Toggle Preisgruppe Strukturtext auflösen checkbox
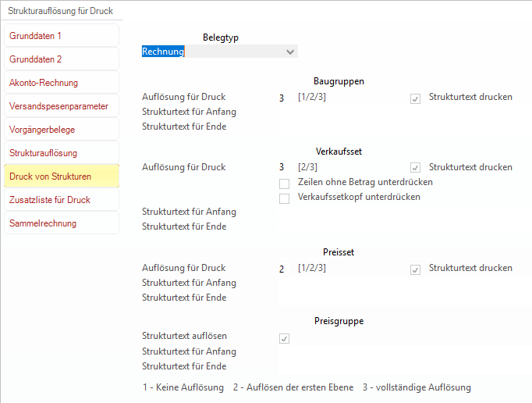Image resolution: width=532 pixels, height=403 pixels. 284,338
